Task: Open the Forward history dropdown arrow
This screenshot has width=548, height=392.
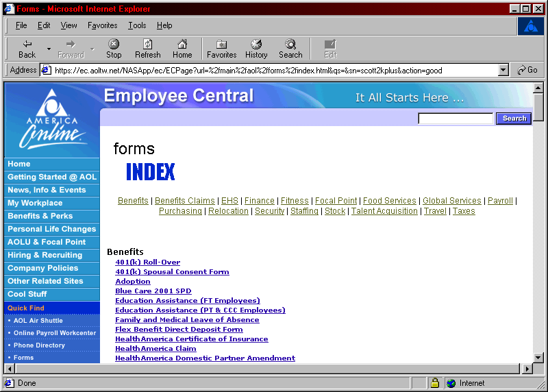Action: tap(92, 49)
